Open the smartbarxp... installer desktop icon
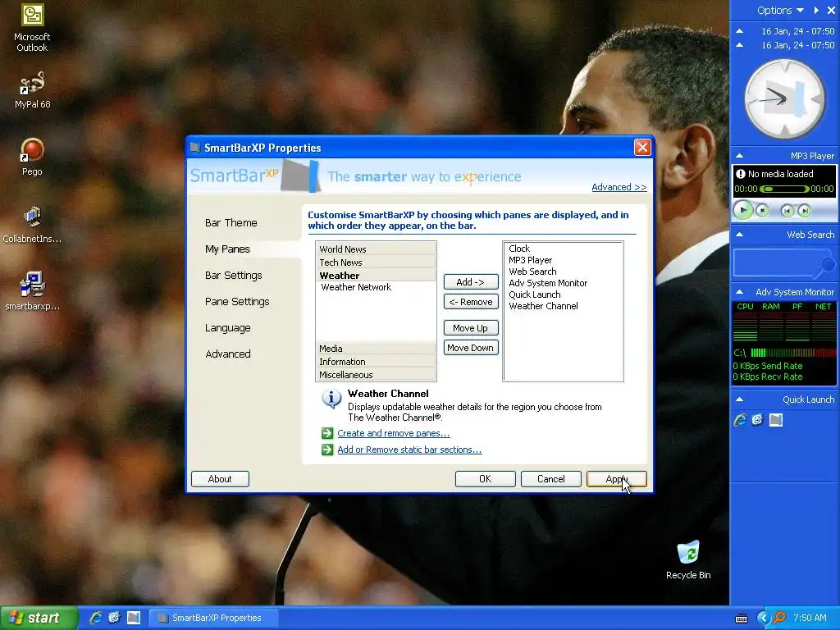 32,291
